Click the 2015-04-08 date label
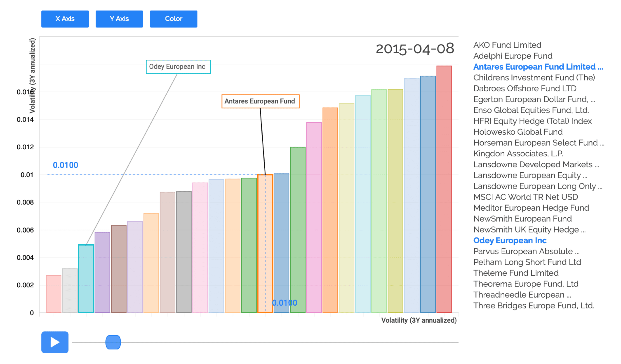Viewport: 621px width, 364px height. (415, 49)
